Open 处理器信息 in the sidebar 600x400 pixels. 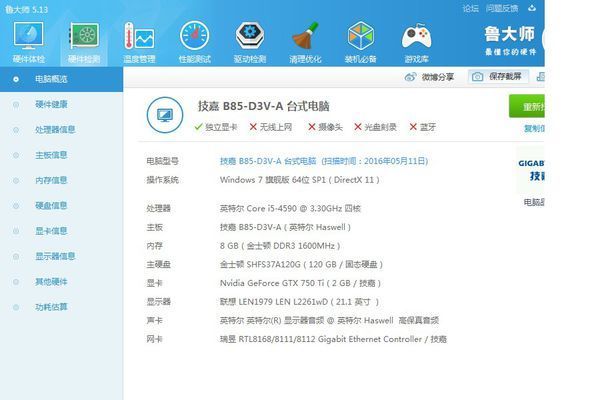(55, 129)
